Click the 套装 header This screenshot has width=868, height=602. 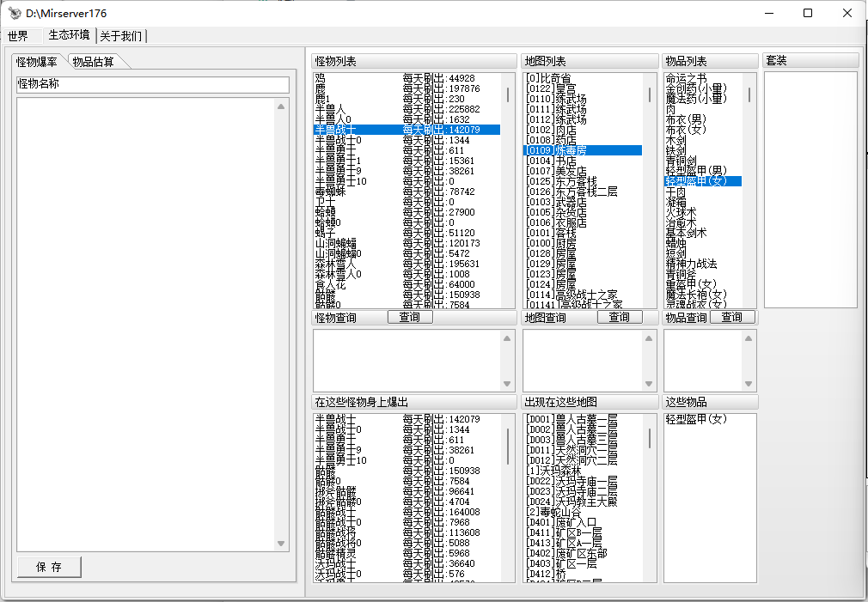[811, 60]
